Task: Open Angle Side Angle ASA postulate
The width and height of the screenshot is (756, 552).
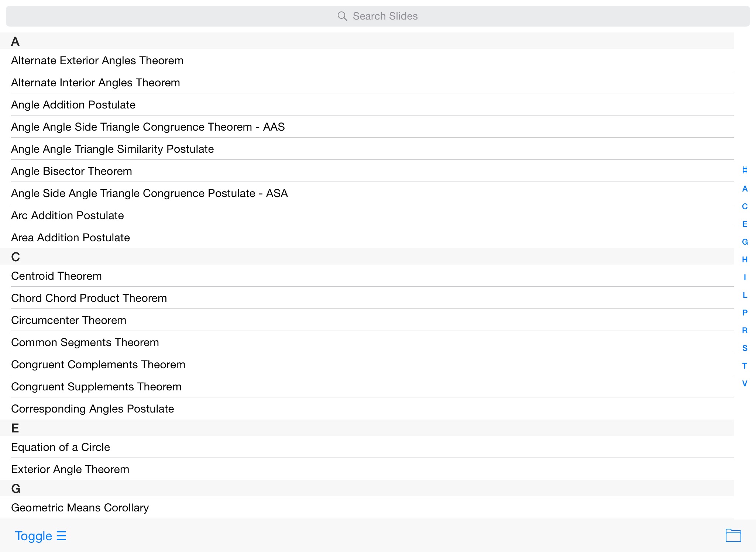Action: (x=149, y=193)
